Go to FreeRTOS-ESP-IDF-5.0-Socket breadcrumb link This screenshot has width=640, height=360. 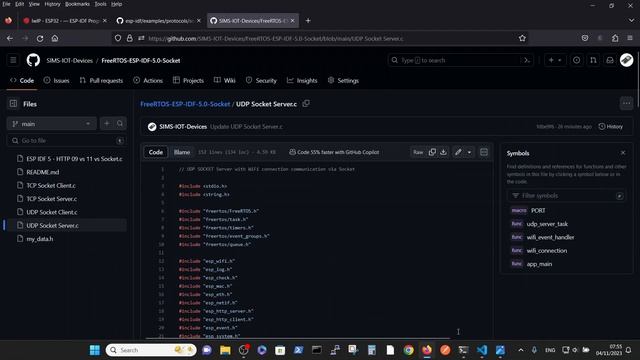(x=185, y=104)
